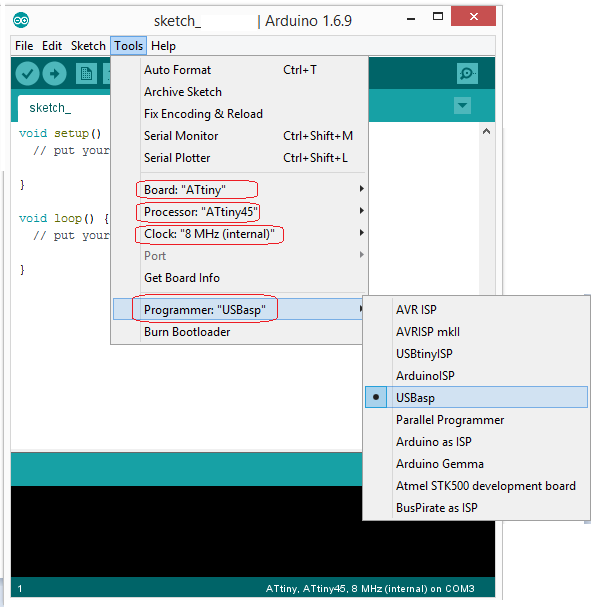Expand the Programmer "USBasp" submenu

click(x=239, y=309)
